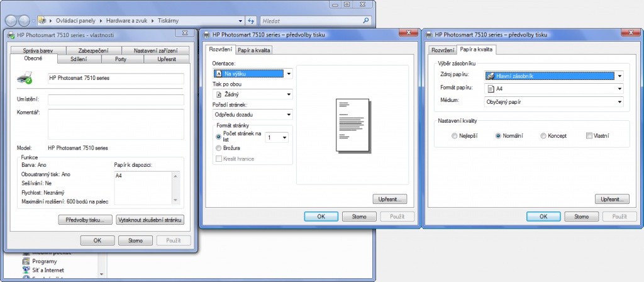644x282 pixels.
Task: Click Vytisknout zkušební stránku button
Action: 150,220
